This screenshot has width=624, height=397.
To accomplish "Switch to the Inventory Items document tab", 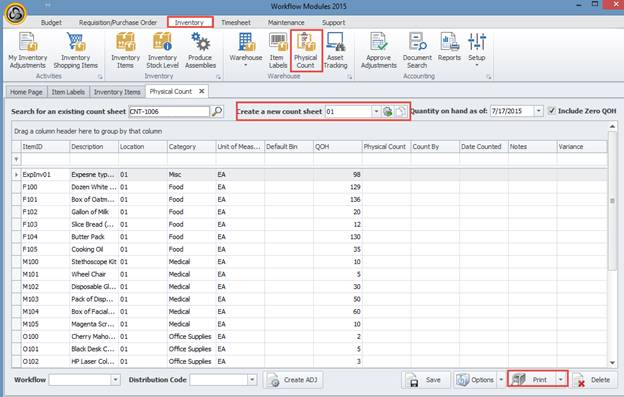I will (x=117, y=92).
